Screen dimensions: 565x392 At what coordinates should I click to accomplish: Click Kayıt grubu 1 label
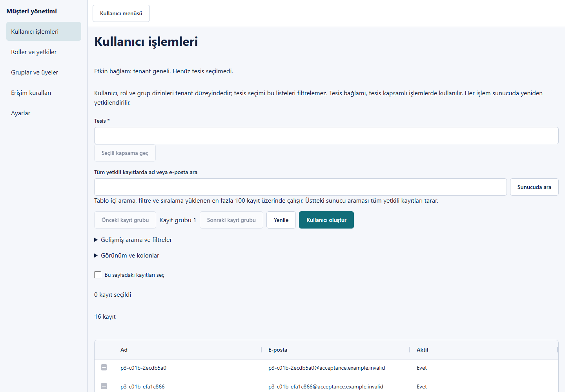coord(178,220)
